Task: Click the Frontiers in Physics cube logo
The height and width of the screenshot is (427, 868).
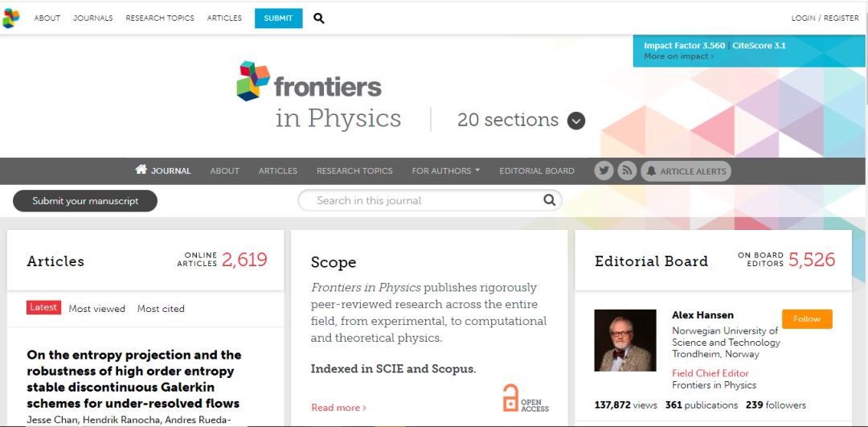Action: pos(254,80)
